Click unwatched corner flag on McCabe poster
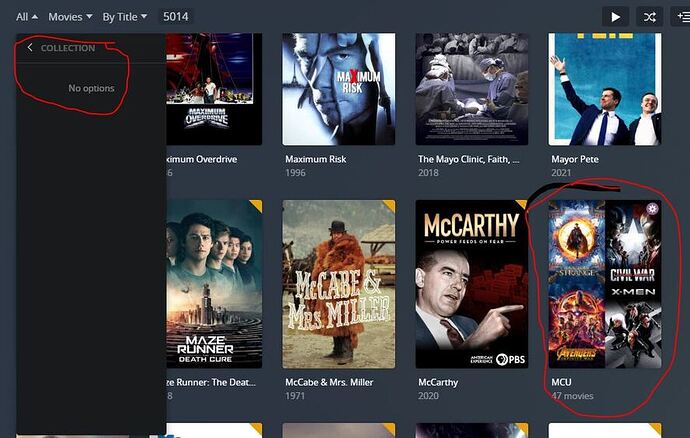This screenshot has width=690, height=438. click(390, 204)
